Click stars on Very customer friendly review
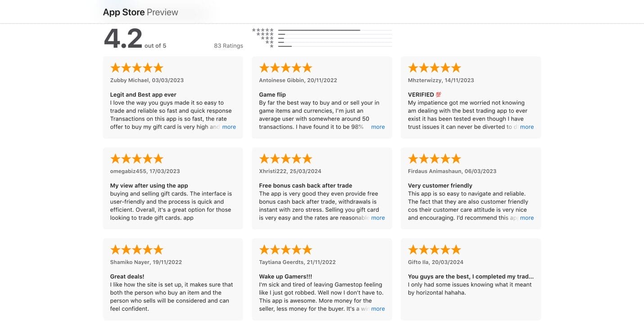This screenshot has height=326, width=644. [434, 159]
